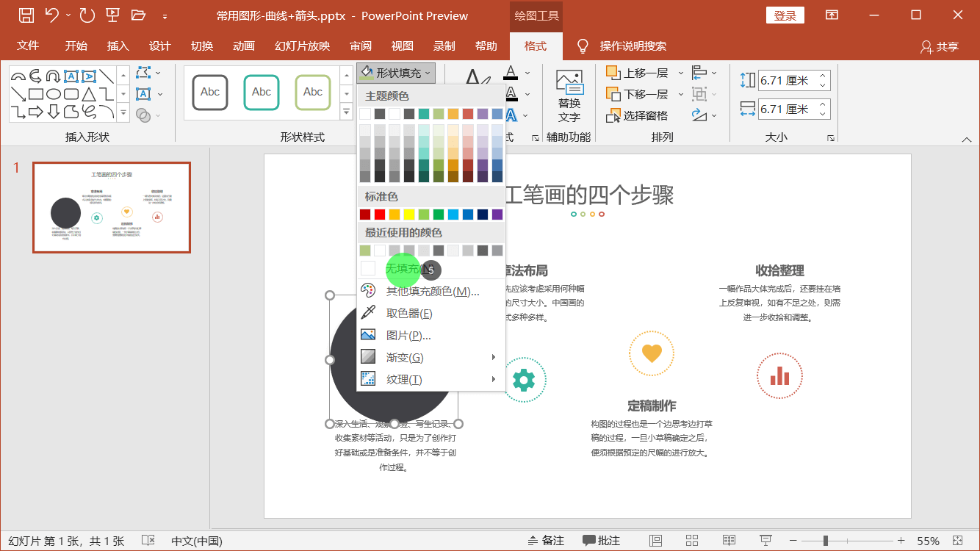Click the spell check icon in status bar
Screen dimensions: 980x551
(148, 541)
